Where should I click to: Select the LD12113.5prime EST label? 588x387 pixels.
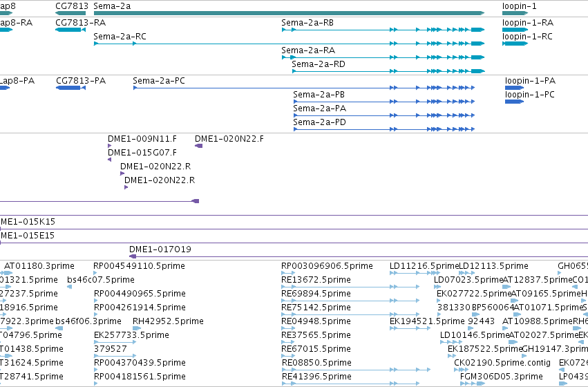[x=493, y=266]
